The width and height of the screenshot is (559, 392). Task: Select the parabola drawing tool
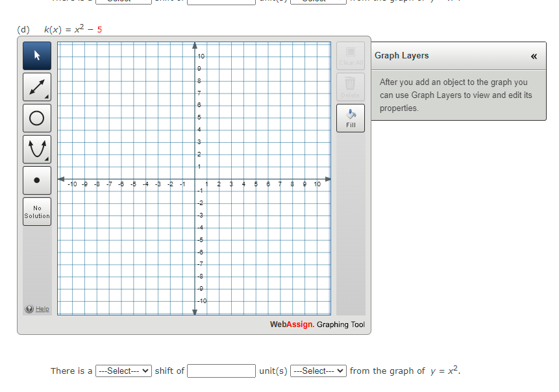[36, 148]
